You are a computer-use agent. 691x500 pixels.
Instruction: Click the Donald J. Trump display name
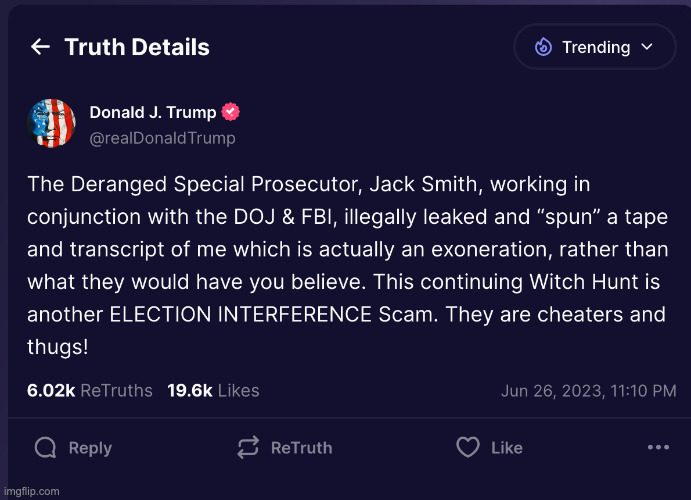pos(152,112)
